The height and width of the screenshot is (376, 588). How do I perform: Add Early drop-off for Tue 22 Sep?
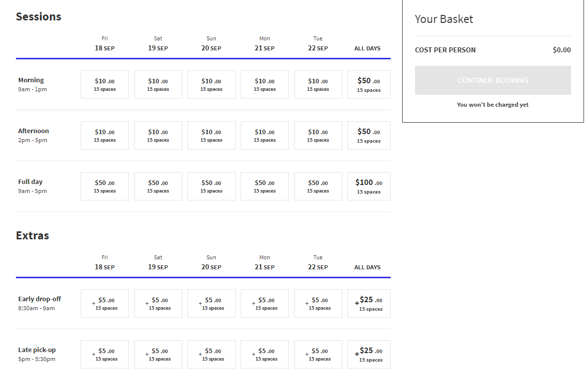pyautogui.click(x=318, y=304)
